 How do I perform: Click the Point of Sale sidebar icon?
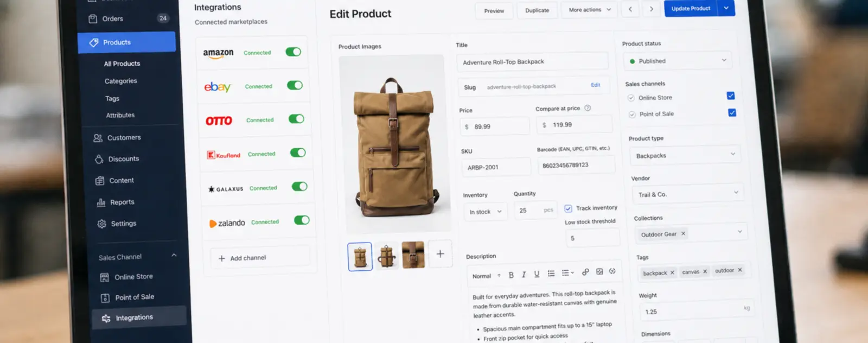point(106,298)
